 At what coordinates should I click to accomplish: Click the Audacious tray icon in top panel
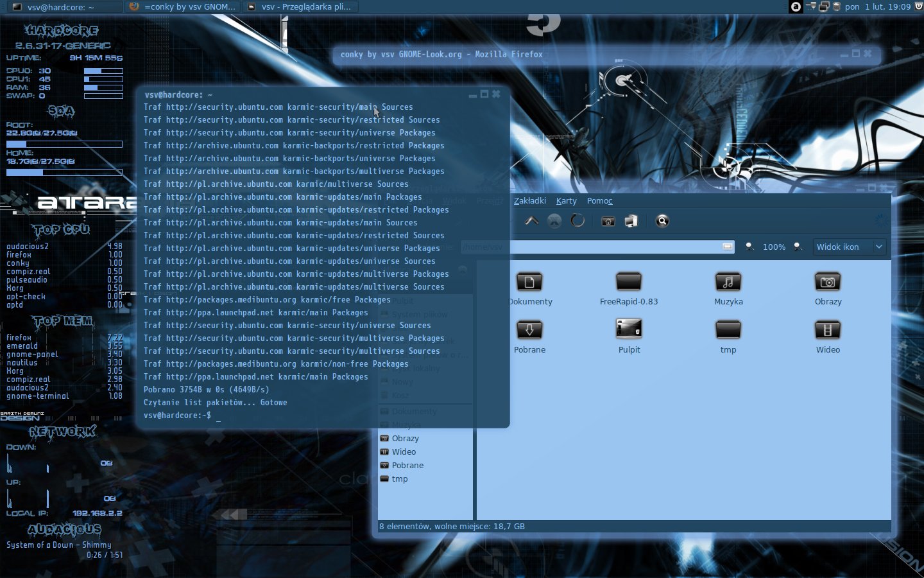(796, 6)
